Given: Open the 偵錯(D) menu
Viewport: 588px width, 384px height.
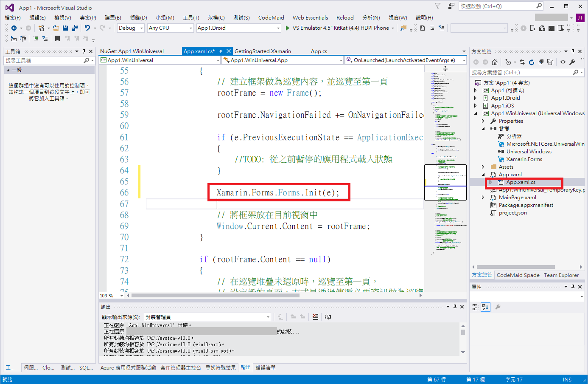Looking at the screenshot, I should [138, 17].
